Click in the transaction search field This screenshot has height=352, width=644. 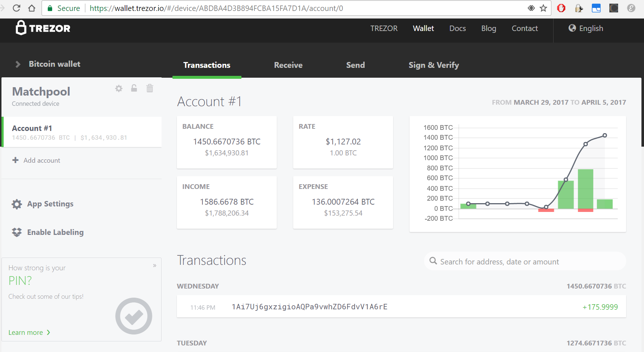[x=525, y=261]
